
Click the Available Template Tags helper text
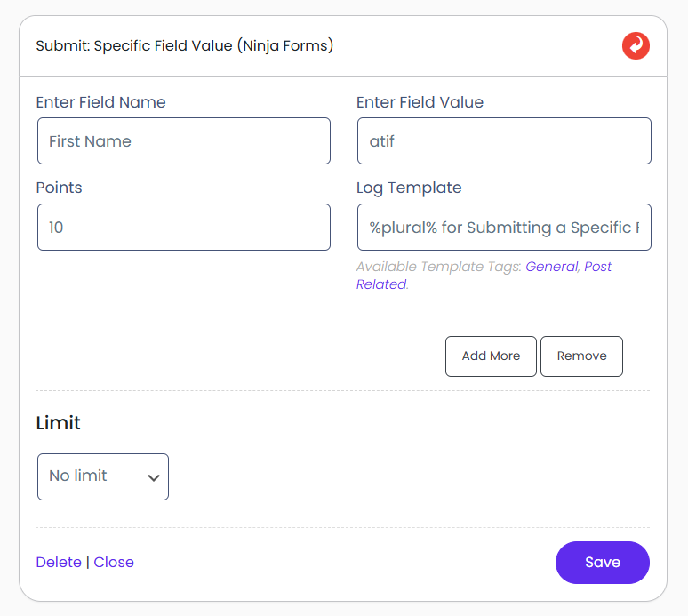(x=438, y=267)
